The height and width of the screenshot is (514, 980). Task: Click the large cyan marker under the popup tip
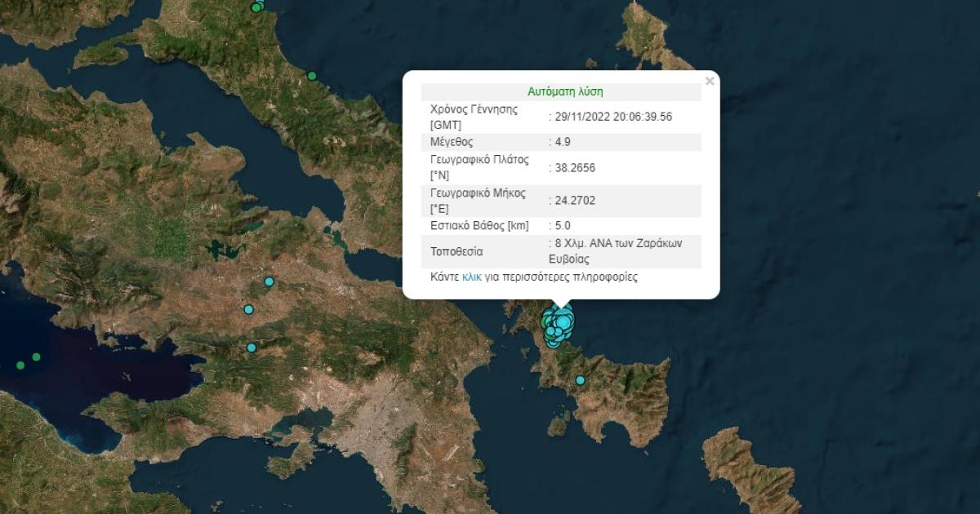point(563,322)
